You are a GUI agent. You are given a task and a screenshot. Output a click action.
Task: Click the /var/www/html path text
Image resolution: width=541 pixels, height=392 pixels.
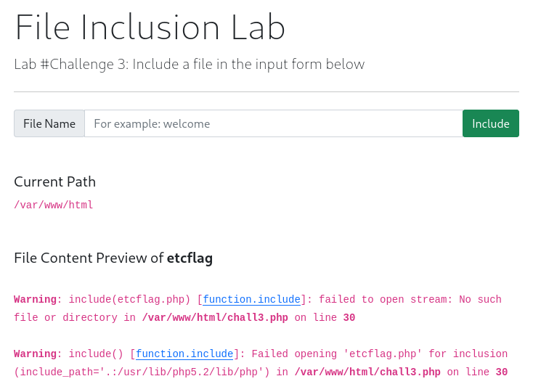click(x=54, y=205)
